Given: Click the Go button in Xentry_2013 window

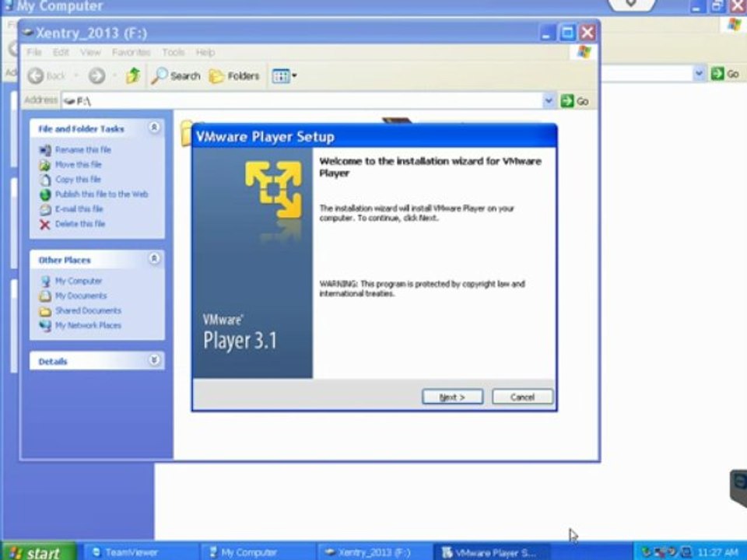Looking at the screenshot, I should [x=575, y=101].
